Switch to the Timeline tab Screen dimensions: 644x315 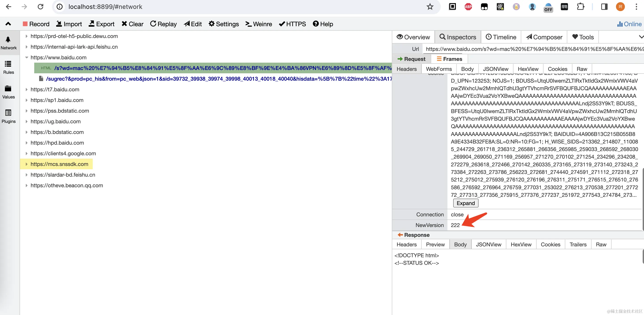point(501,37)
